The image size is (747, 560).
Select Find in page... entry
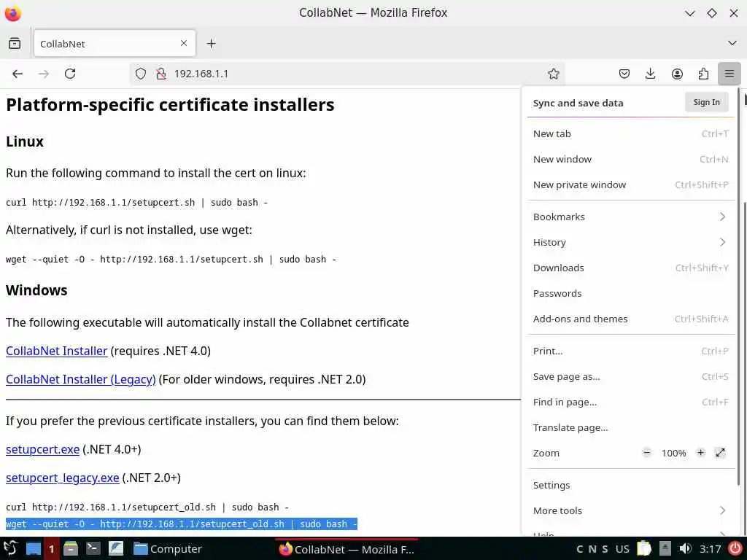coord(631,402)
